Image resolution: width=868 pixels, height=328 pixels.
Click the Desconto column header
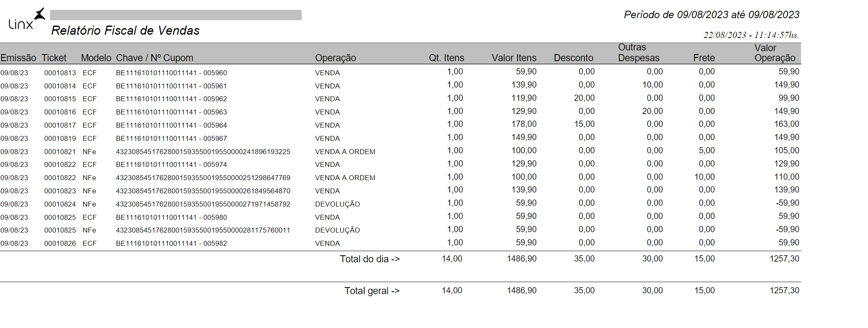pos(573,58)
